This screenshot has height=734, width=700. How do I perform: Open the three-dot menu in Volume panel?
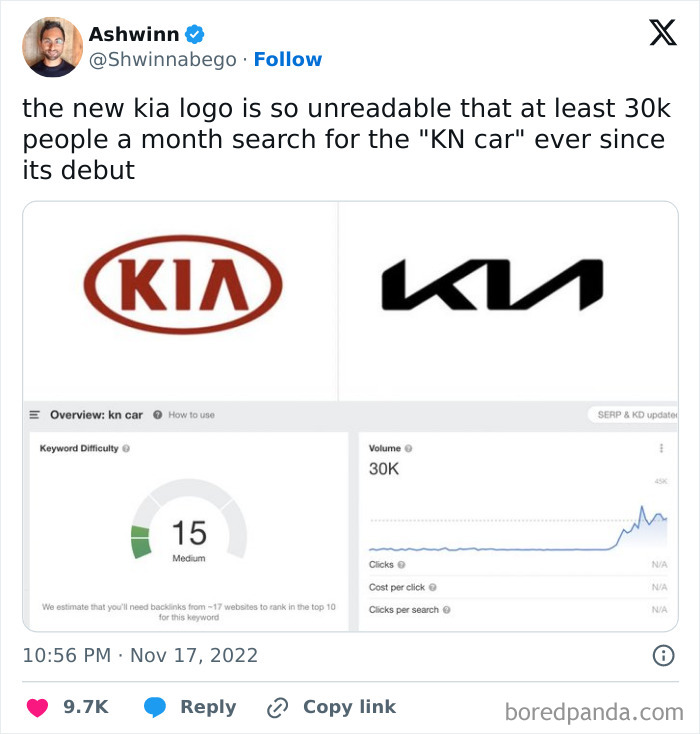(661, 449)
